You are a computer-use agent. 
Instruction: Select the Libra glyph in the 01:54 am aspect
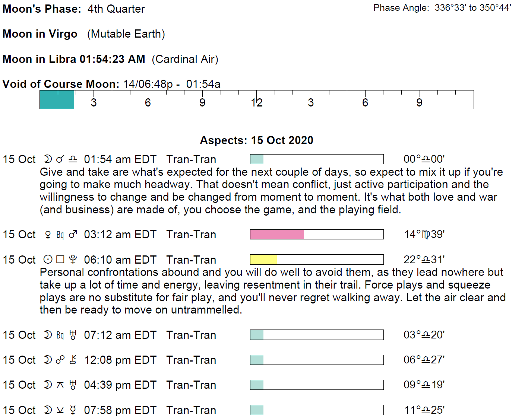(73, 159)
